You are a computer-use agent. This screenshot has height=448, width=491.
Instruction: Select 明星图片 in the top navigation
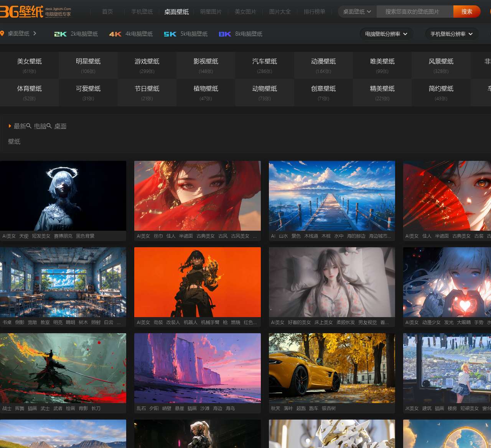tap(211, 12)
